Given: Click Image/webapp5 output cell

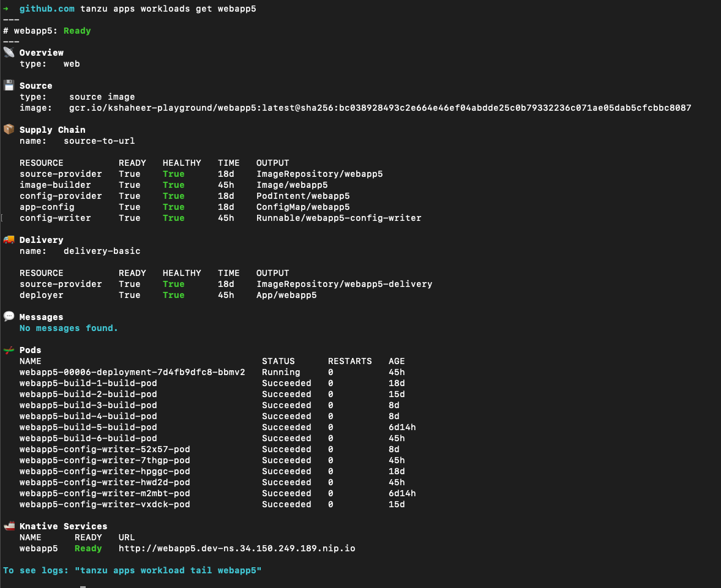Looking at the screenshot, I should point(292,185).
